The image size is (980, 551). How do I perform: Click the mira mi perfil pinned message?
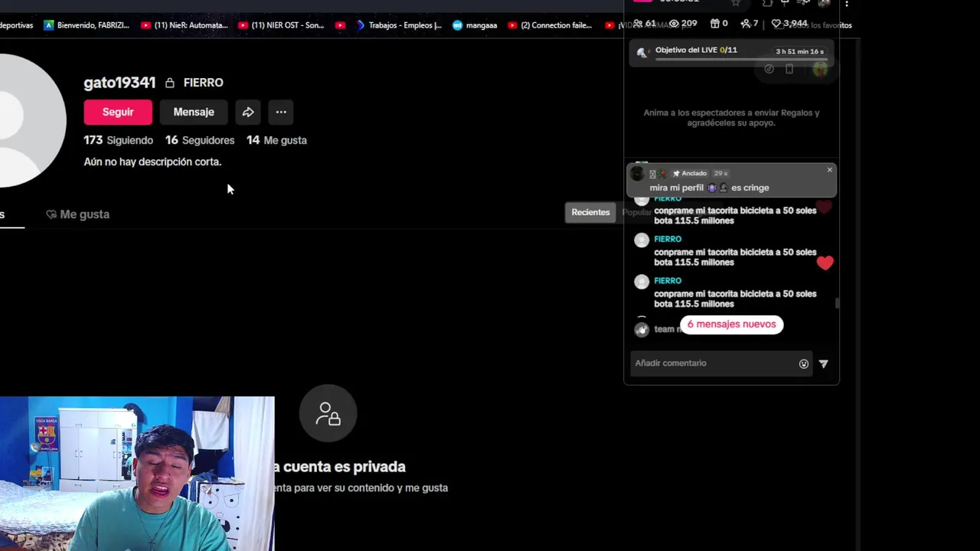point(709,187)
